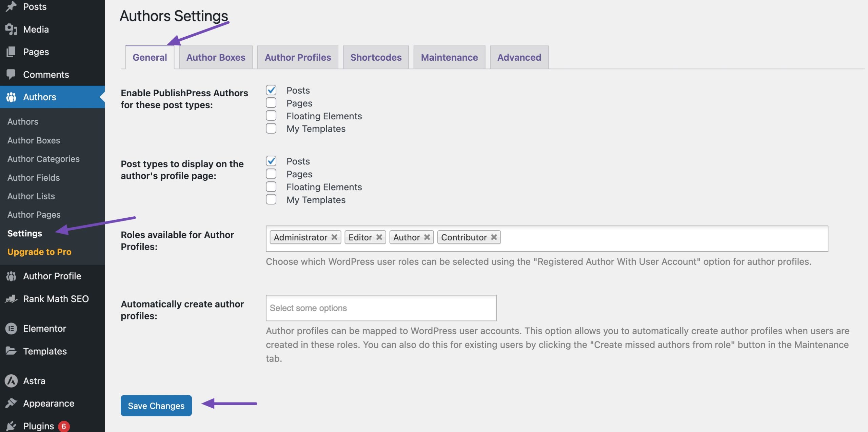Open Comments via the speech bubble icon
868x432 pixels.
point(11,74)
